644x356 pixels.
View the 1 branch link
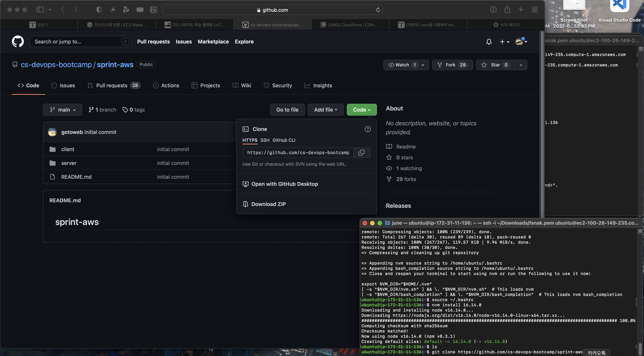tap(102, 110)
